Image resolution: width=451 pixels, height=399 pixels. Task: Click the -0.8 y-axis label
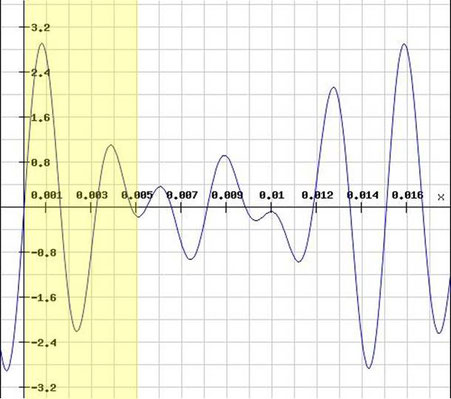tap(43, 253)
